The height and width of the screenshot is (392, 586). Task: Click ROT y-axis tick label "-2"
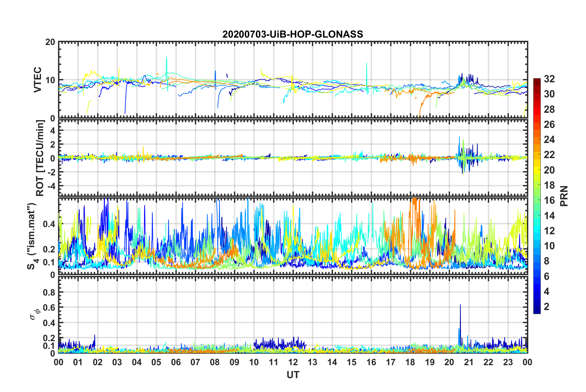[x=51, y=172]
